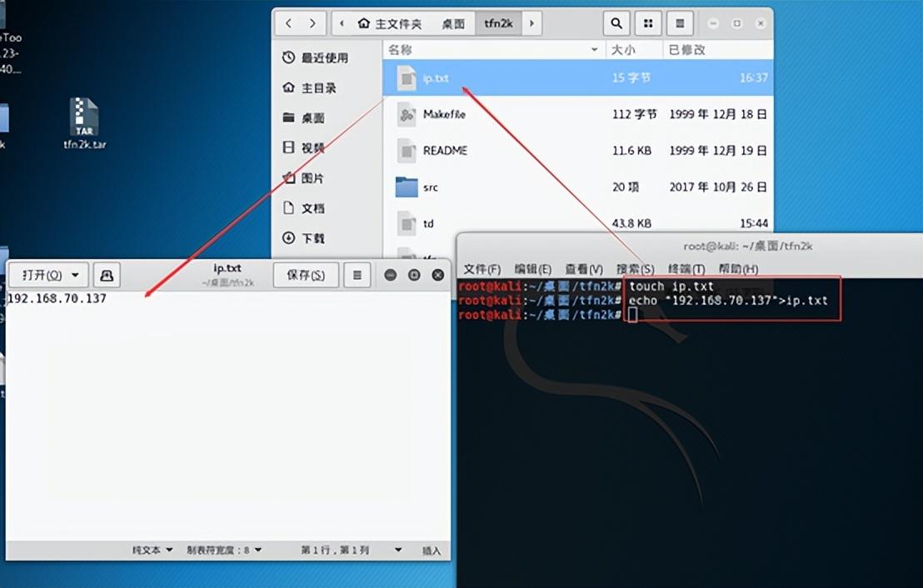923x588 pixels.
Task: Open the terminal 文件(F) menu
Action: click(x=481, y=269)
